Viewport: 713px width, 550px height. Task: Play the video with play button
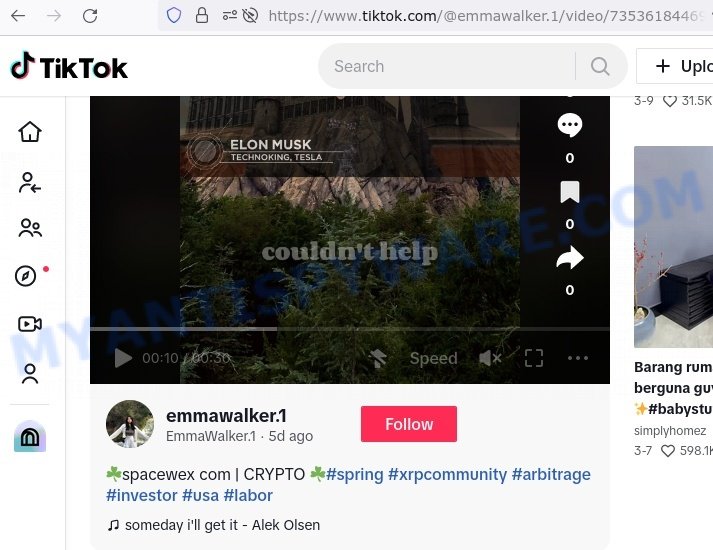(x=123, y=358)
